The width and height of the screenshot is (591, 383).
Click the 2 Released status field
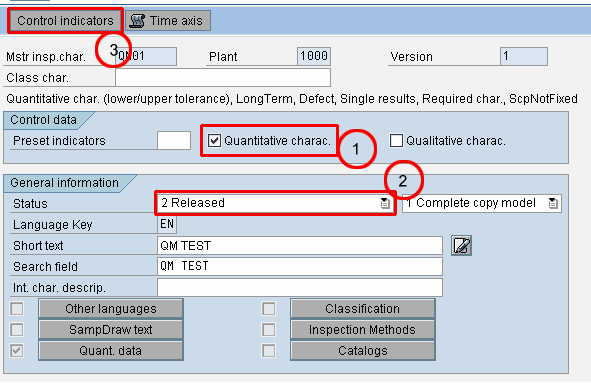coord(275,203)
